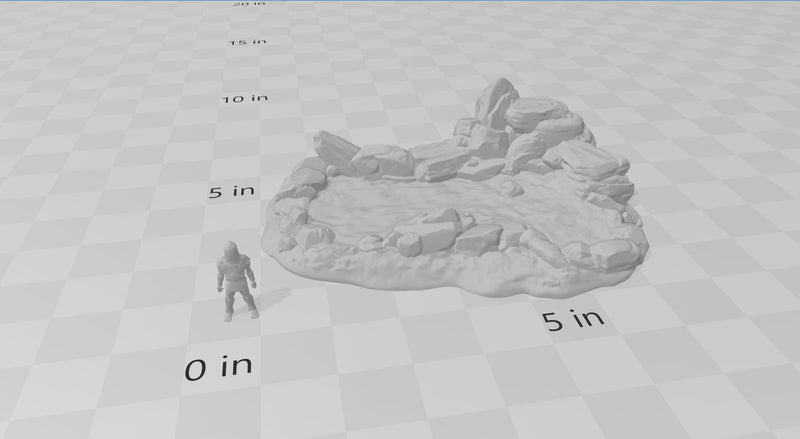Click the "5 in" label between 0 and 10
The height and width of the screenshot is (439, 800).
click(229, 191)
